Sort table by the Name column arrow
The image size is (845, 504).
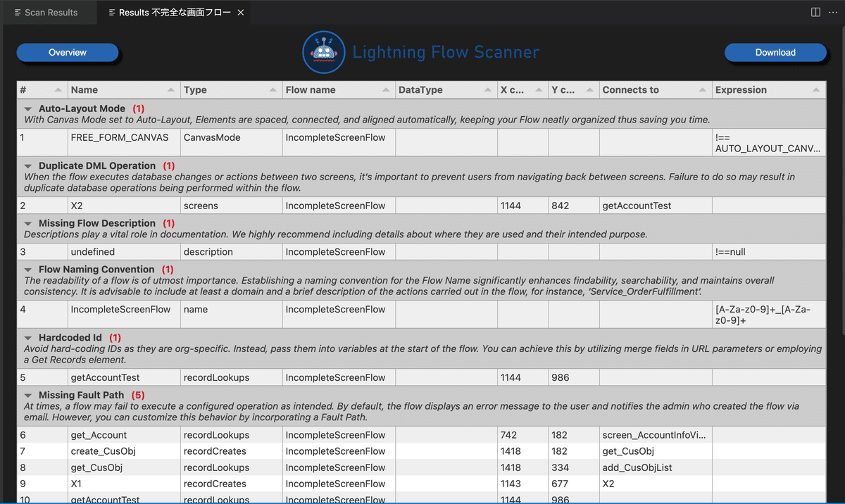point(170,89)
